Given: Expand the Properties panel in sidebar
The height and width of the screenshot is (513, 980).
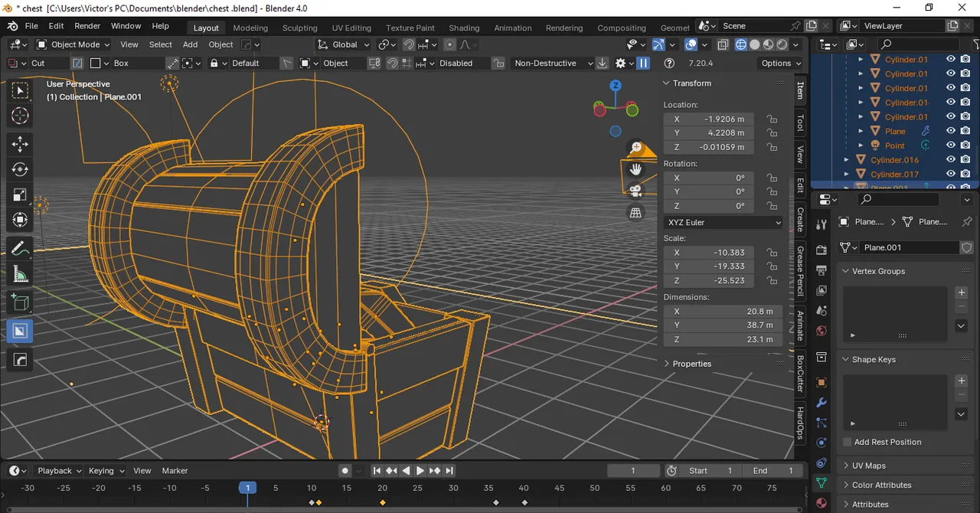Looking at the screenshot, I should pyautogui.click(x=691, y=364).
